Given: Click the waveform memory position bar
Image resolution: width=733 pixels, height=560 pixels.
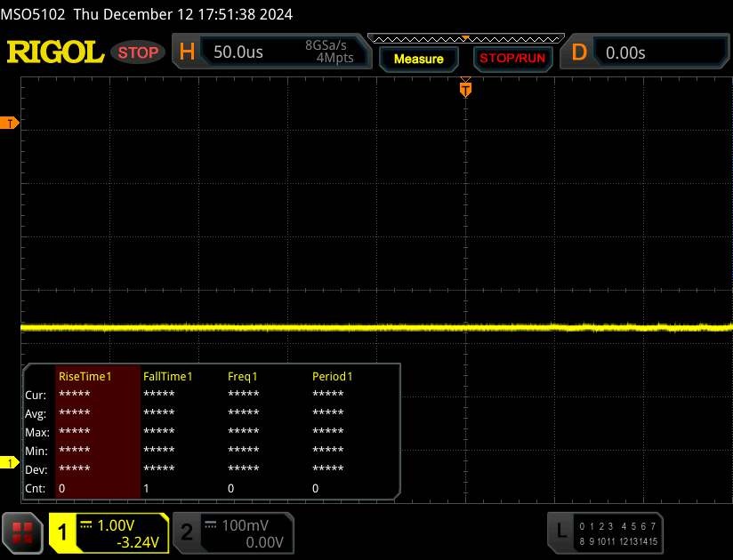Looking at the screenshot, I should [465, 38].
